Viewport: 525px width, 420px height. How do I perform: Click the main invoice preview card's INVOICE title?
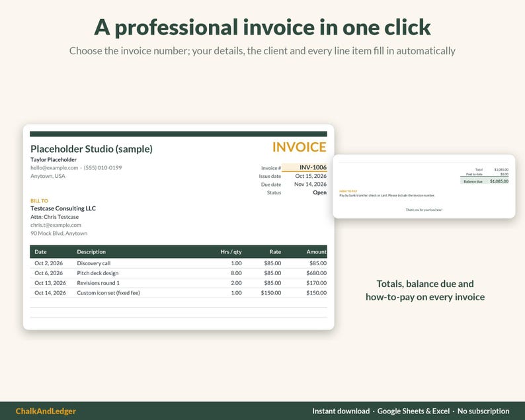point(299,147)
